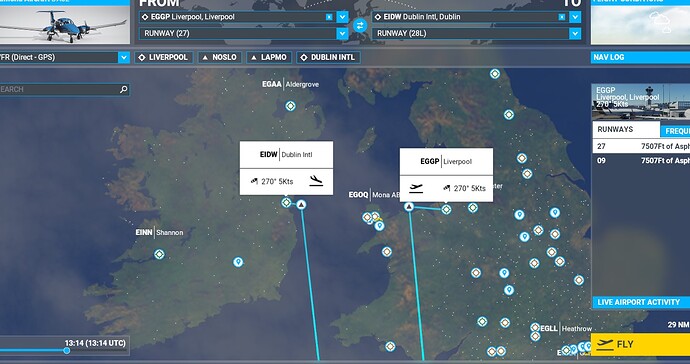
Task: Open LIVE AIRPORT ACTIVITY section
Action: point(641,302)
